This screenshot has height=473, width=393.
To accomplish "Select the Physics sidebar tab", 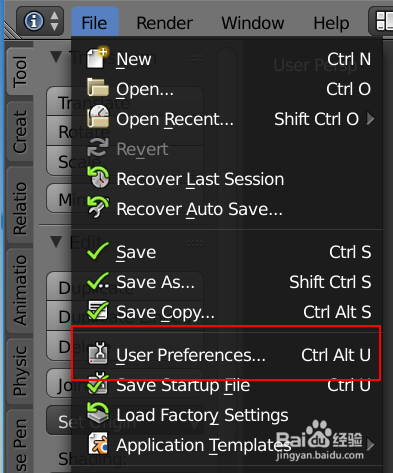I will 20,371.
